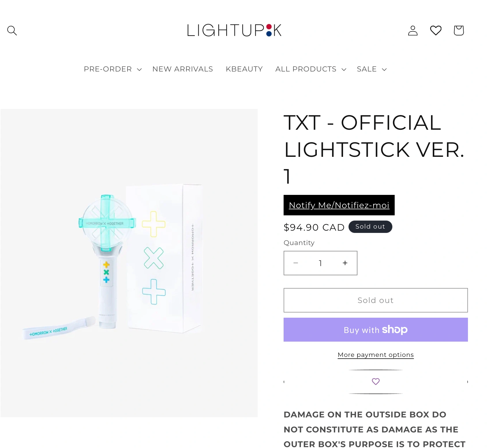Open the search magnifier icon

[x=12, y=30]
